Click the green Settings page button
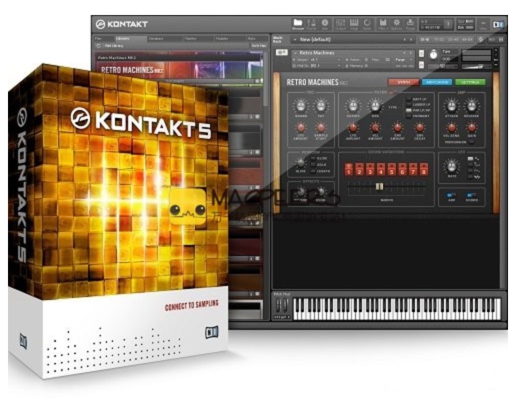Screen dimensions: 532x413 click(470, 82)
